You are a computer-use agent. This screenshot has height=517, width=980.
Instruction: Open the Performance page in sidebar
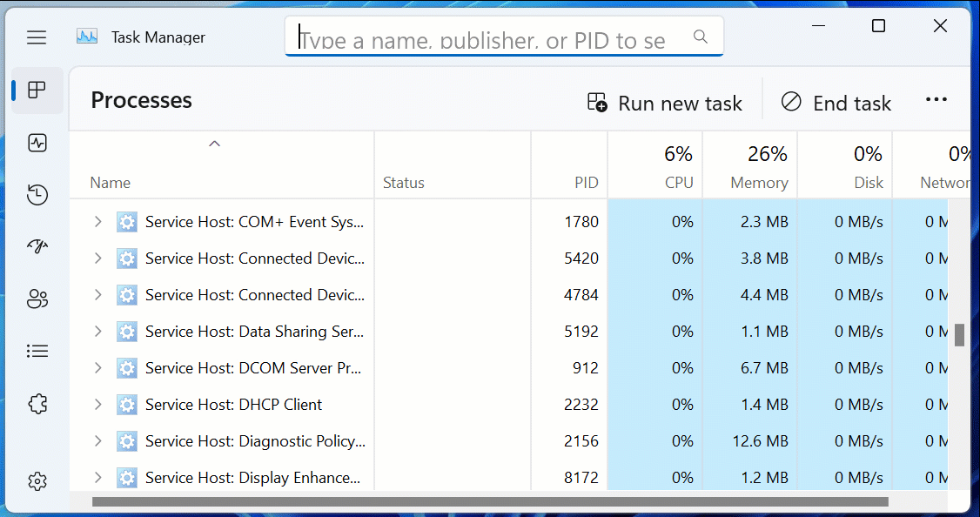pyautogui.click(x=37, y=143)
